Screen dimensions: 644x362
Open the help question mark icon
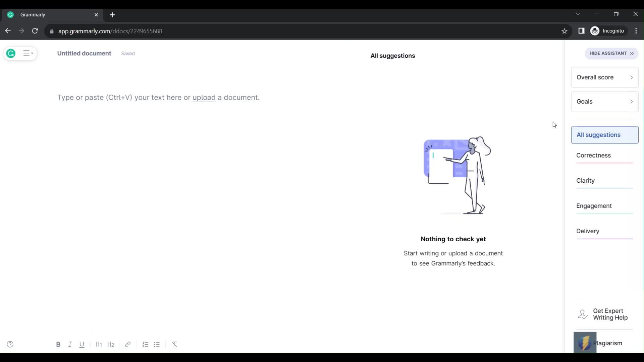click(x=10, y=344)
